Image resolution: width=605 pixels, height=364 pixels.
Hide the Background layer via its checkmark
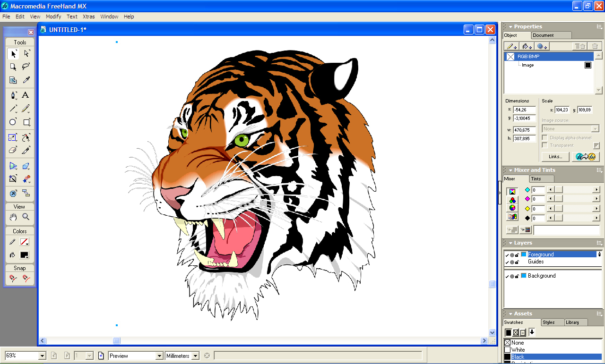[x=507, y=276]
